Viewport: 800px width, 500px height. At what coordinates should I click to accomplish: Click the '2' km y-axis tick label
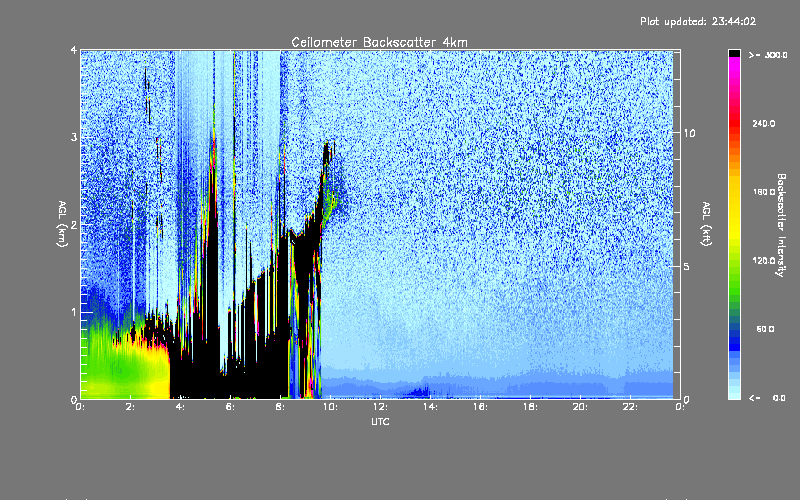pyautogui.click(x=74, y=224)
